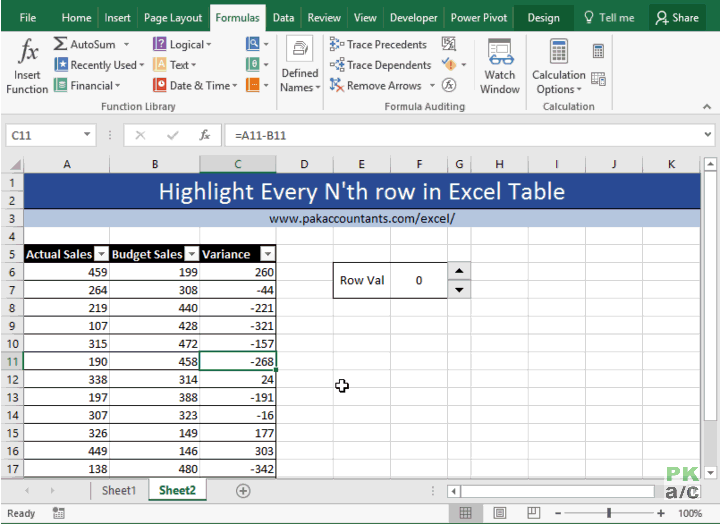Viewport: 720px width, 524px height.
Task: Click Remove Arrows
Action: coord(376,85)
